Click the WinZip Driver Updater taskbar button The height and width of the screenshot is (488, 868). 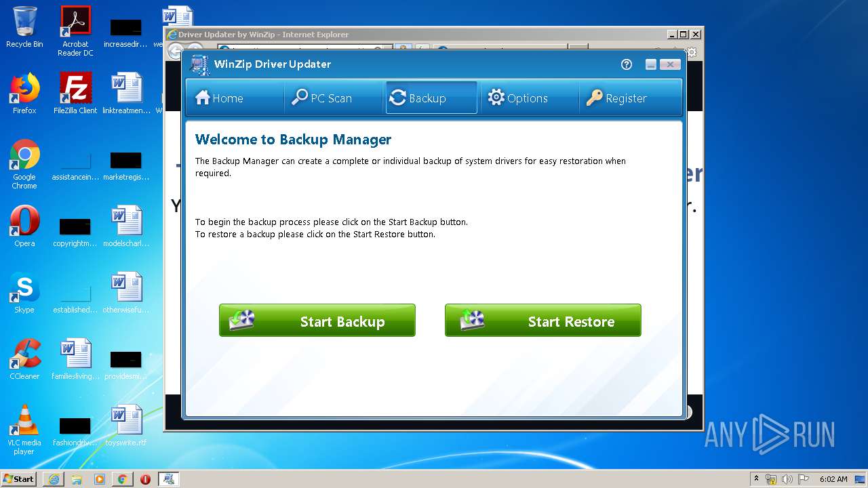[169, 479]
